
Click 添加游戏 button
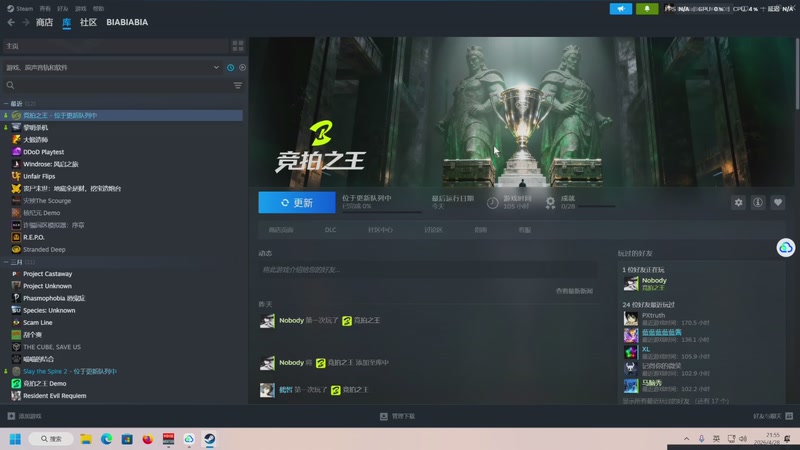pos(24,416)
